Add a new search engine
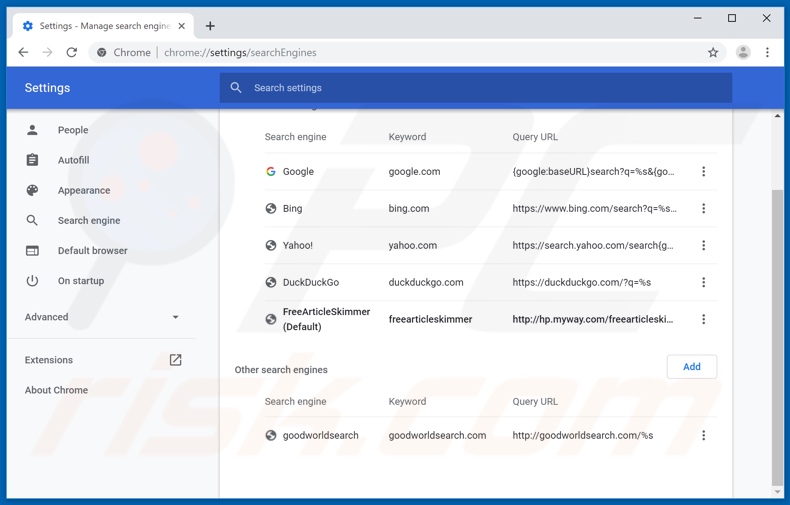790x505 pixels. point(691,367)
